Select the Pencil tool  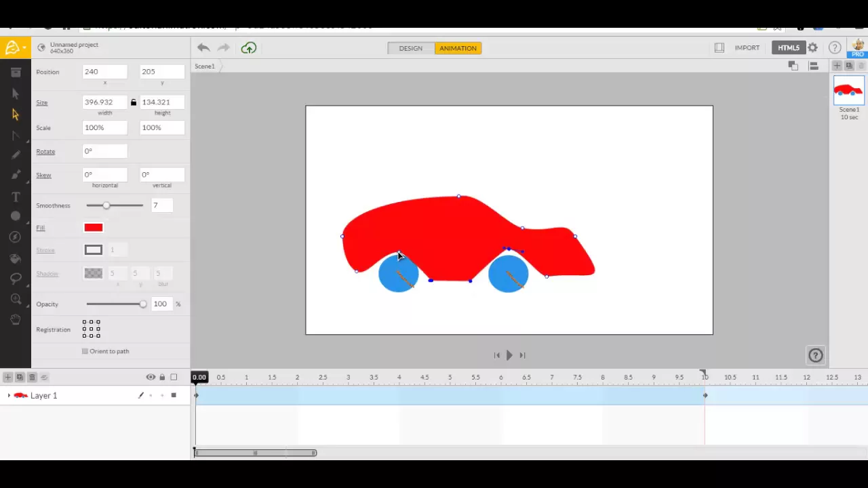point(16,155)
